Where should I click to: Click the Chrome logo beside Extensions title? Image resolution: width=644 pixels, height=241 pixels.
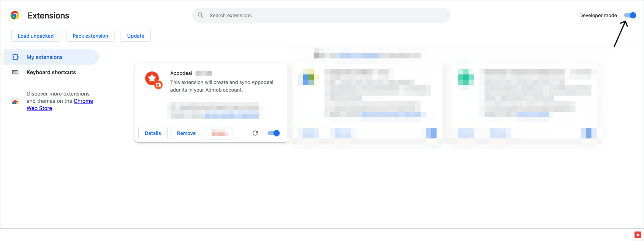click(15, 15)
